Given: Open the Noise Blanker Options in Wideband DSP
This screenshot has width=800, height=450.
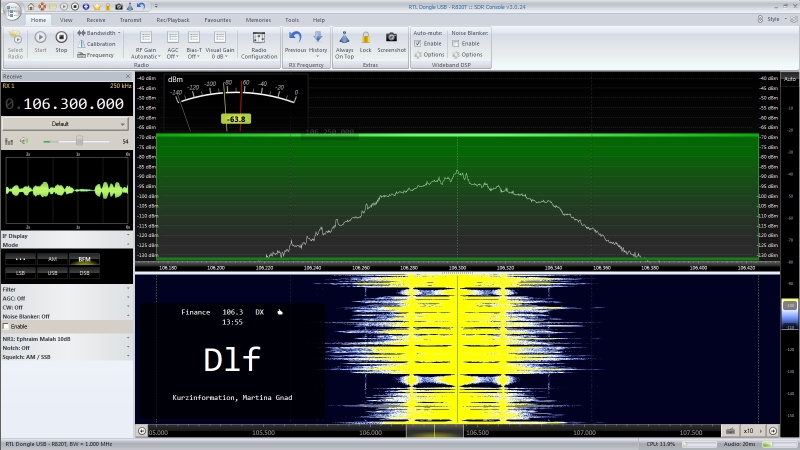Looking at the screenshot, I should pos(467,55).
